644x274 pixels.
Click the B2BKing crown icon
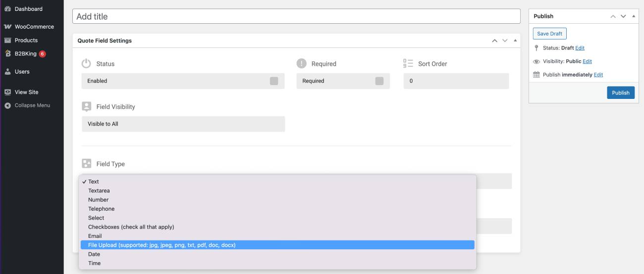coord(7,53)
